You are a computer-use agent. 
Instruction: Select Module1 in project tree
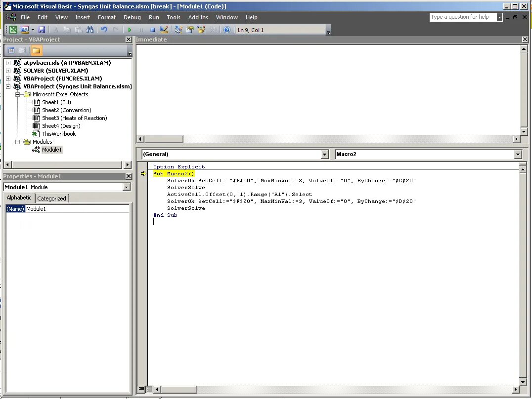pos(51,150)
